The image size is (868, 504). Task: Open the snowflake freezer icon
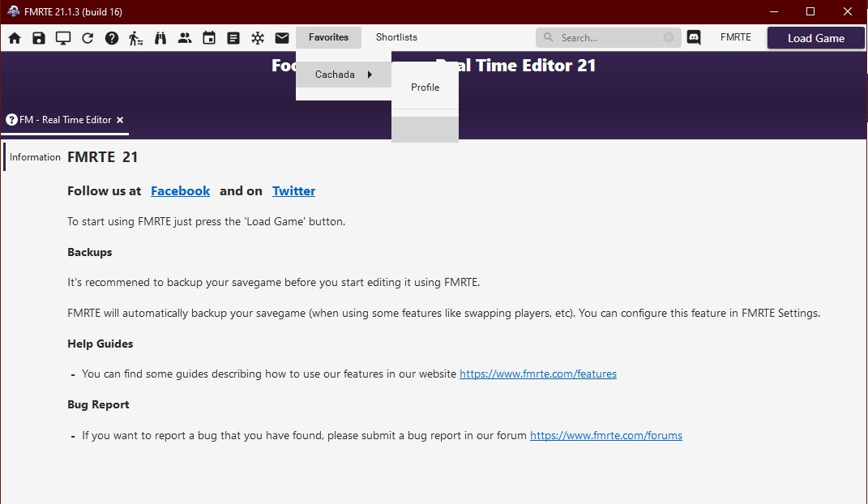pos(258,37)
